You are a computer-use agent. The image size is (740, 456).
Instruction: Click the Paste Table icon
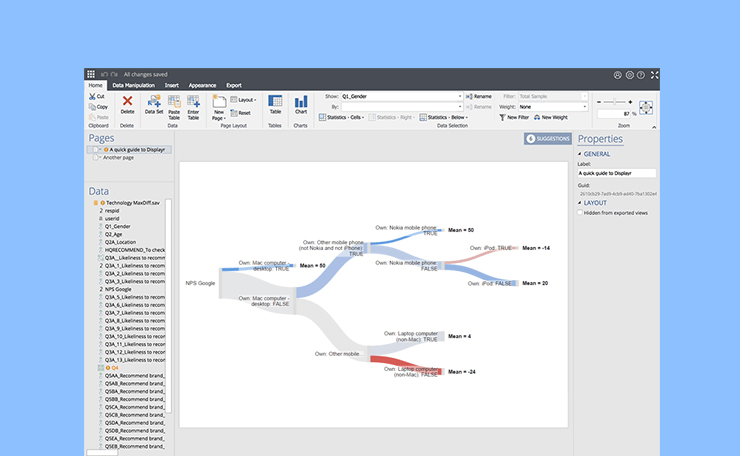click(x=174, y=102)
